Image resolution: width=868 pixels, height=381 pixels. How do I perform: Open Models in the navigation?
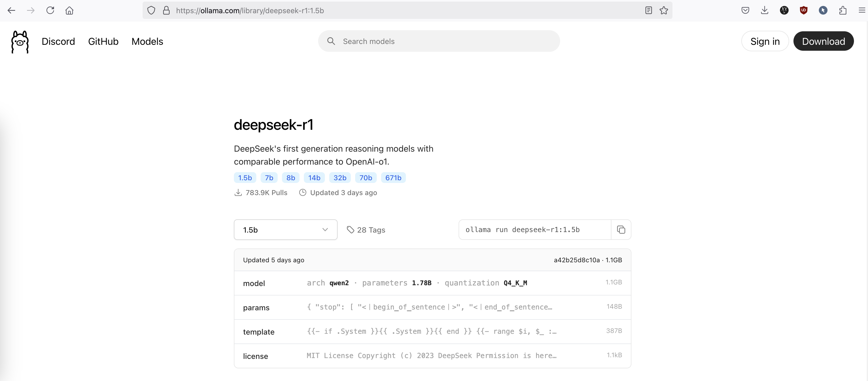[147, 41]
